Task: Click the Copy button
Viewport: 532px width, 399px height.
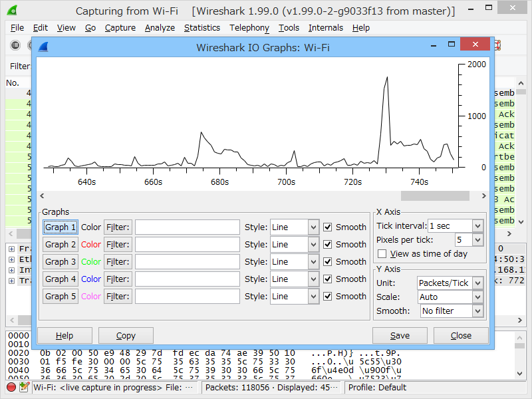Action: [126, 336]
